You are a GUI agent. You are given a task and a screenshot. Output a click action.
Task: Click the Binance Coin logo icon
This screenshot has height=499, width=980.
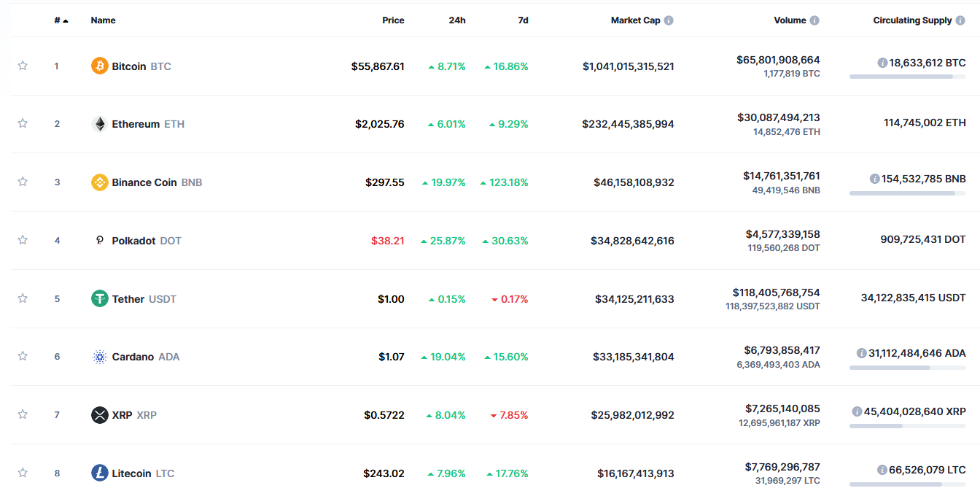click(x=99, y=182)
